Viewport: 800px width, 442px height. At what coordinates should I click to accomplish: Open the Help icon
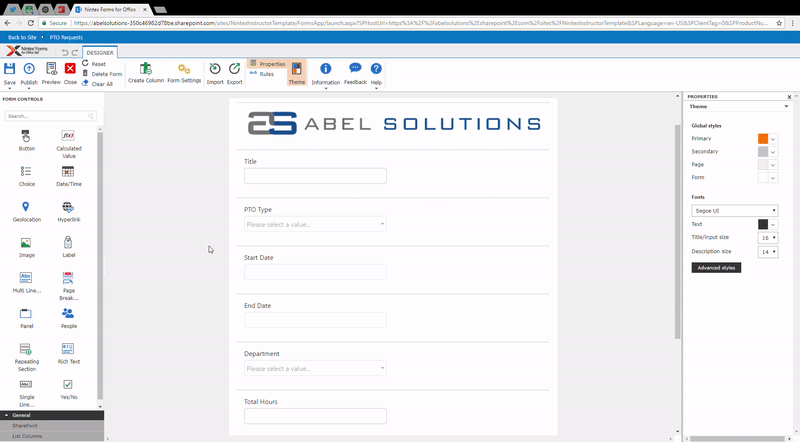(x=376, y=69)
